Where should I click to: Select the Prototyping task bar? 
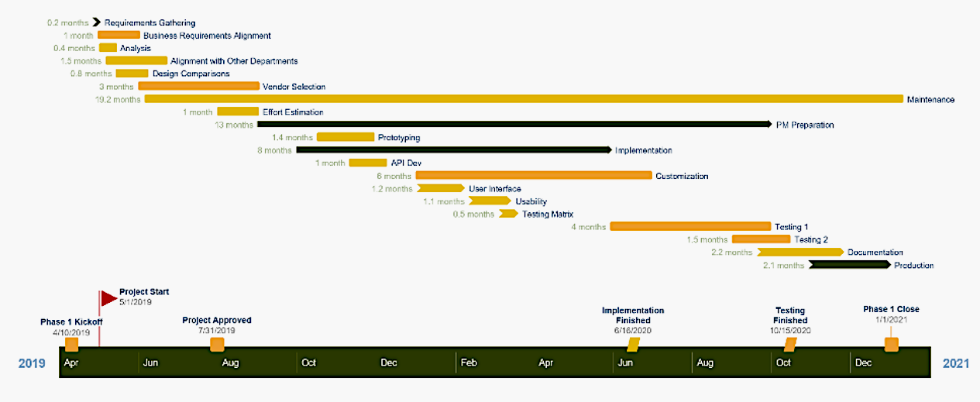[345, 137]
